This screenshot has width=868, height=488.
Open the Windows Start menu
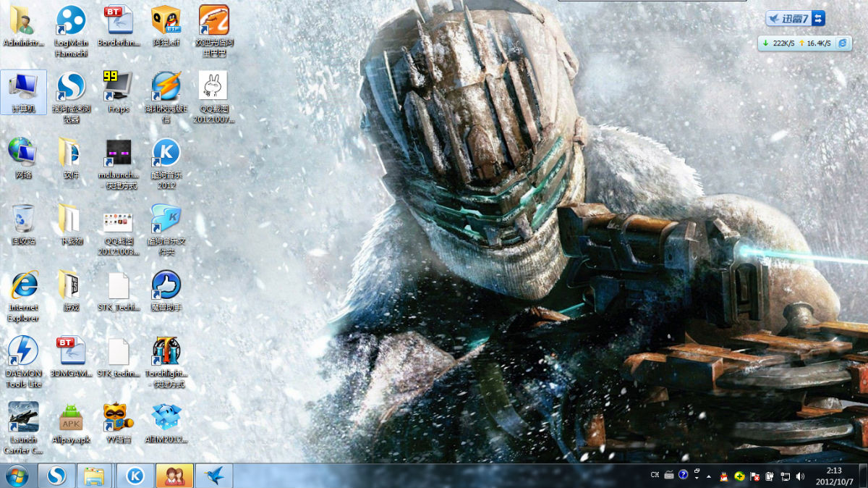tap(17, 476)
